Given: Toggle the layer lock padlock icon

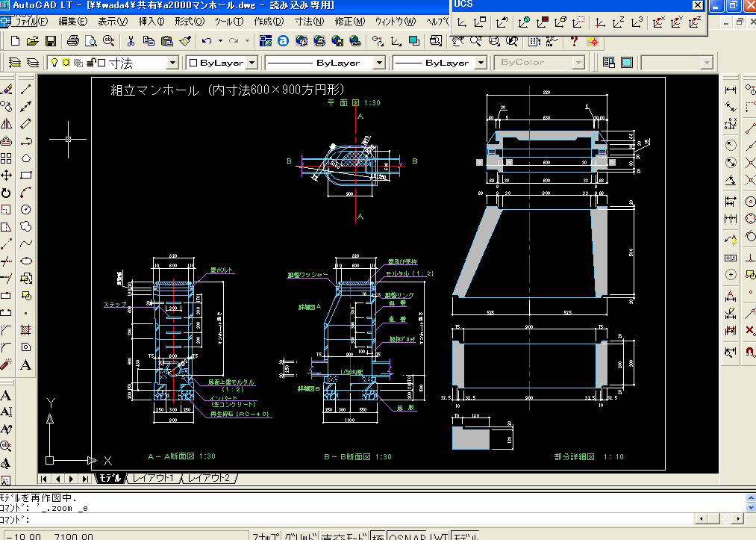Looking at the screenshot, I should [90, 63].
